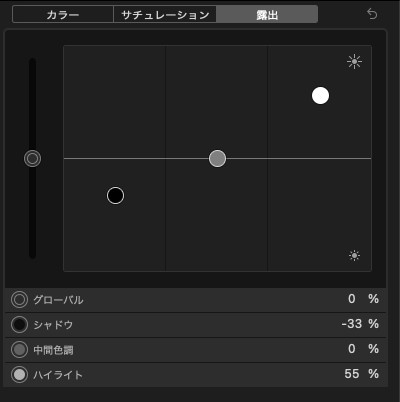Click the ハイライト value 55
The width and height of the screenshot is (400, 402).
(x=352, y=374)
